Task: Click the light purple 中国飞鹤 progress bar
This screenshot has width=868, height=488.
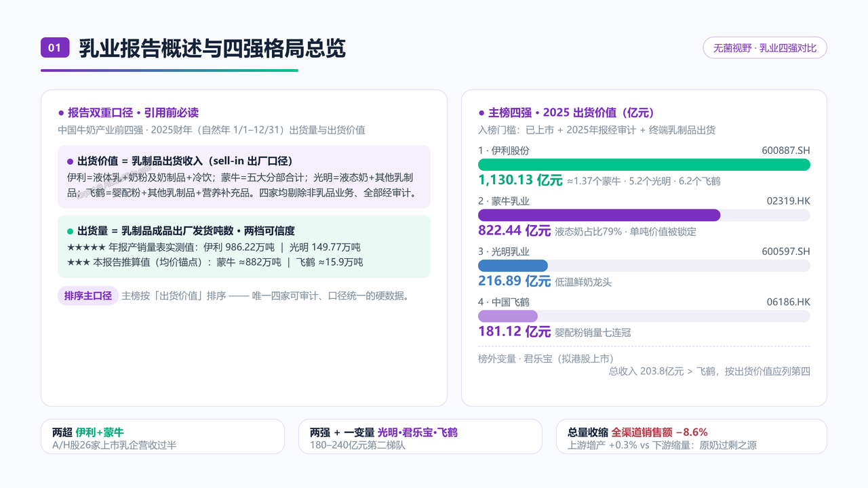Action: [x=508, y=316]
